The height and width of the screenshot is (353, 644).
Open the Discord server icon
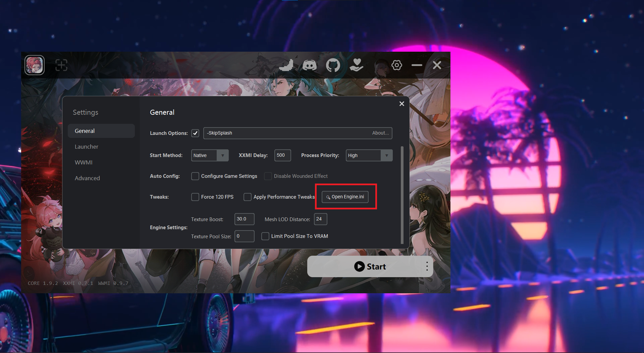tap(310, 65)
